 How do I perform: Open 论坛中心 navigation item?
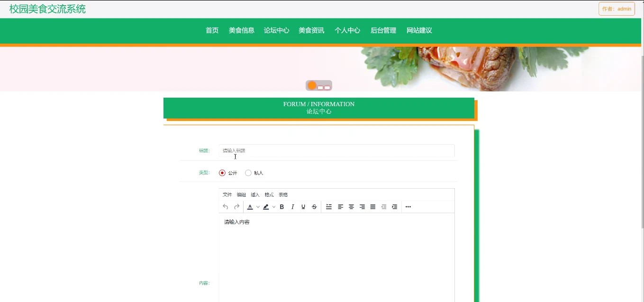pyautogui.click(x=277, y=30)
